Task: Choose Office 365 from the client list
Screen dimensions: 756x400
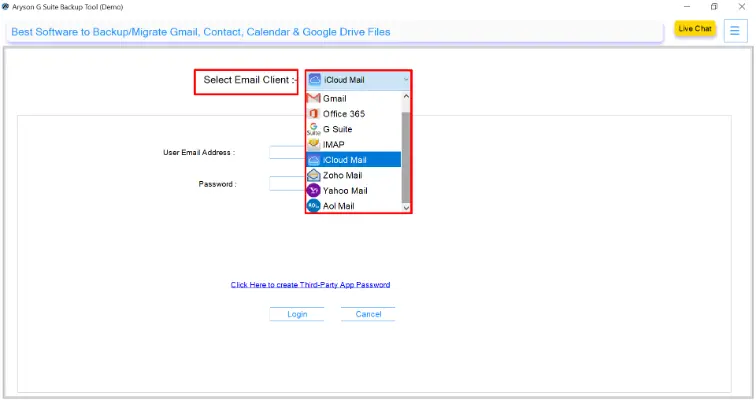Action: (x=354, y=114)
